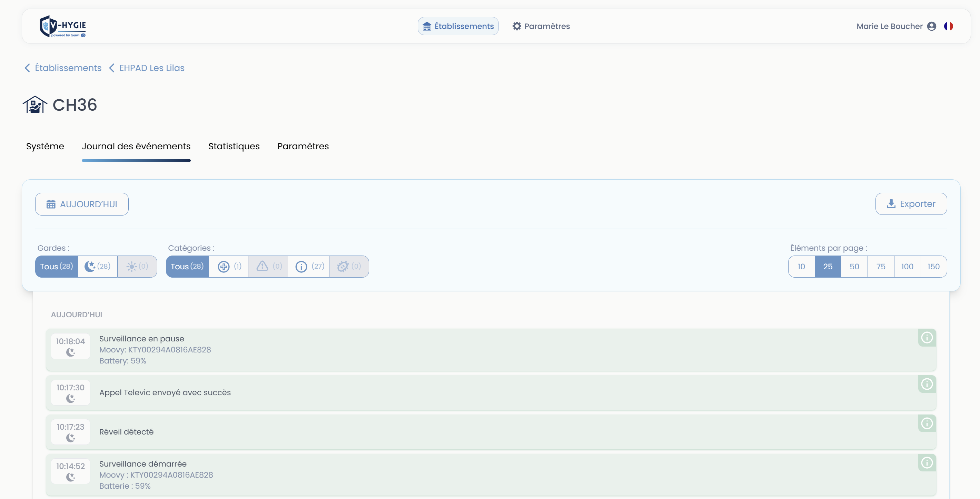Click info icon on Appel Televic event

pos(927,384)
